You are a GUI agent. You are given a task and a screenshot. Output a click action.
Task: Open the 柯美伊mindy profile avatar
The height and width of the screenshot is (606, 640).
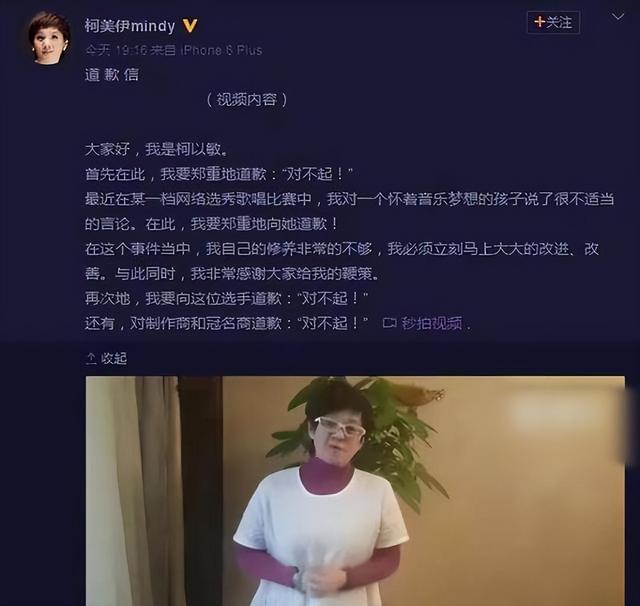coord(49,38)
